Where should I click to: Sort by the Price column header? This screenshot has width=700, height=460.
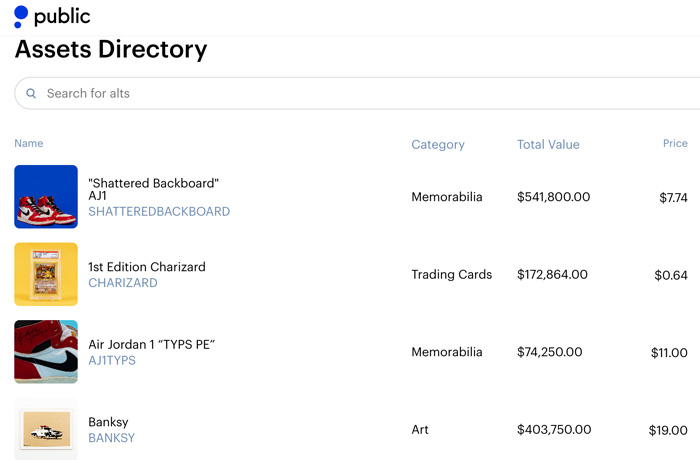(x=675, y=143)
